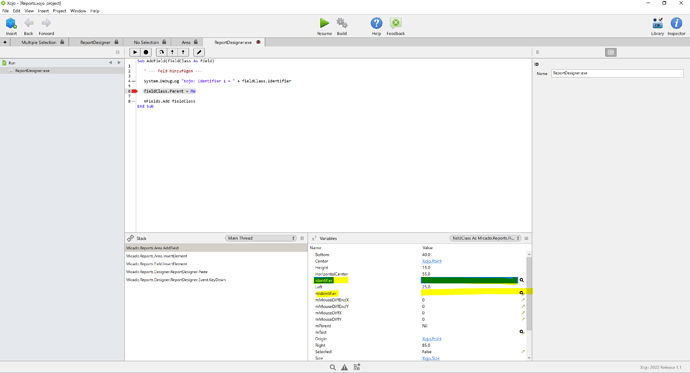This screenshot has width=690, height=373.
Task: Open the Help toolbar icon
Action: tap(376, 23)
